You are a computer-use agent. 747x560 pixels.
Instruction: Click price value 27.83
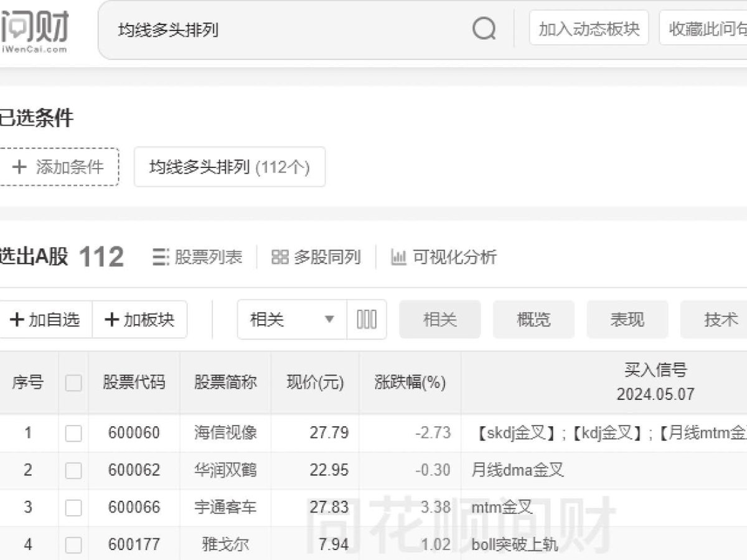(x=329, y=508)
